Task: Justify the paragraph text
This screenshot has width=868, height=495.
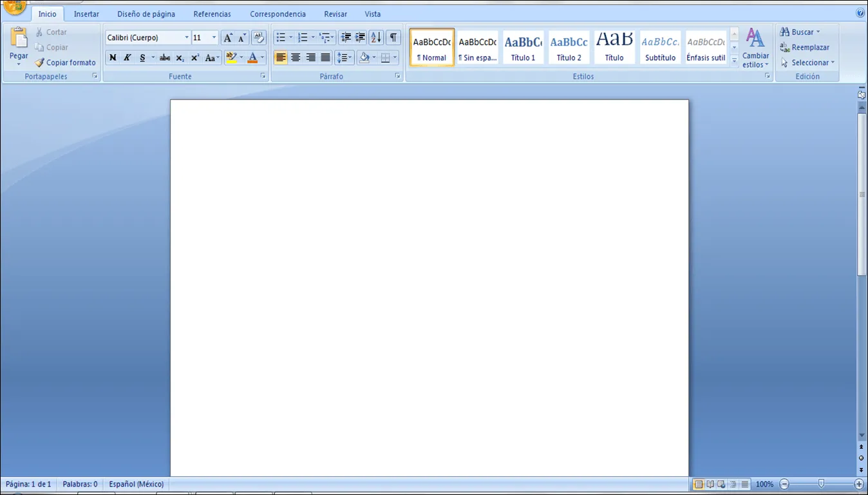Action: 325,58
